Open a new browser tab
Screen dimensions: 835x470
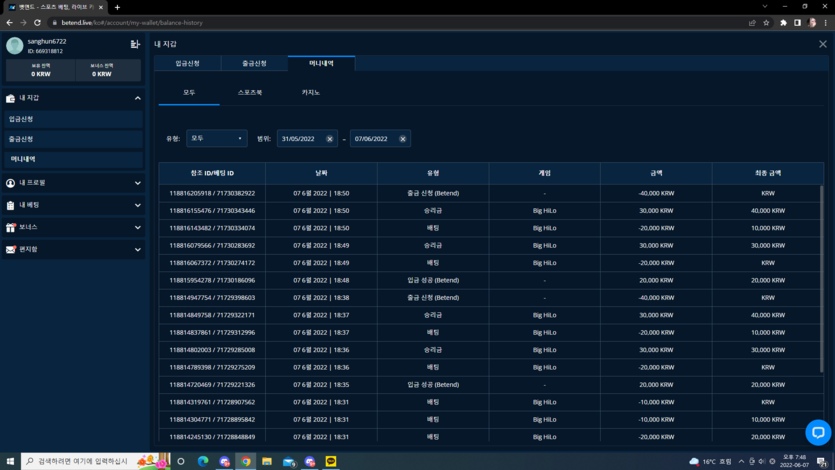[x=117, y=7]
